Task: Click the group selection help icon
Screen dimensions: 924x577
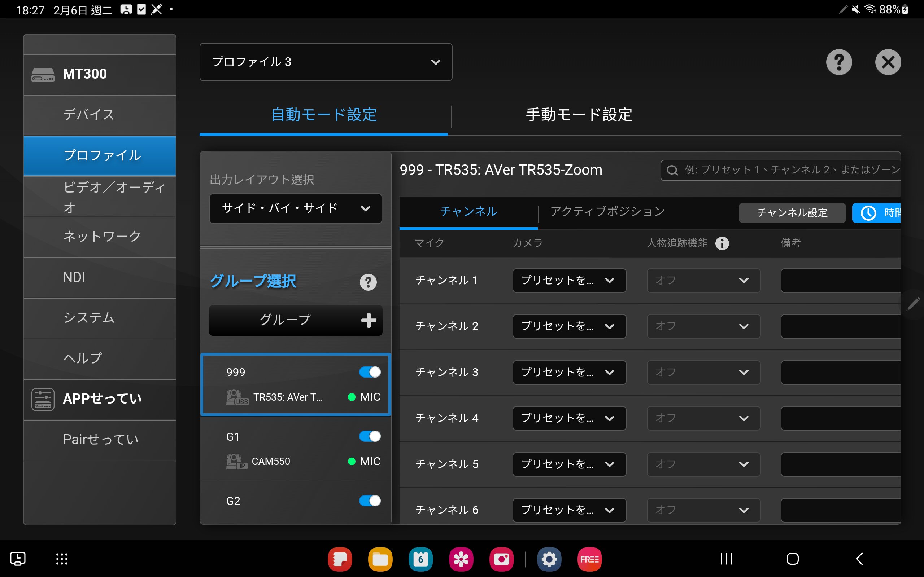Action: [x=368, y=282]
